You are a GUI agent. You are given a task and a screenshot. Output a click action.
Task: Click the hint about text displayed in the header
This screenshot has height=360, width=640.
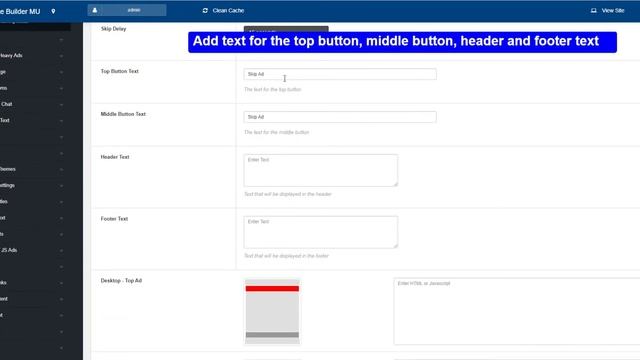click(288, 194)
